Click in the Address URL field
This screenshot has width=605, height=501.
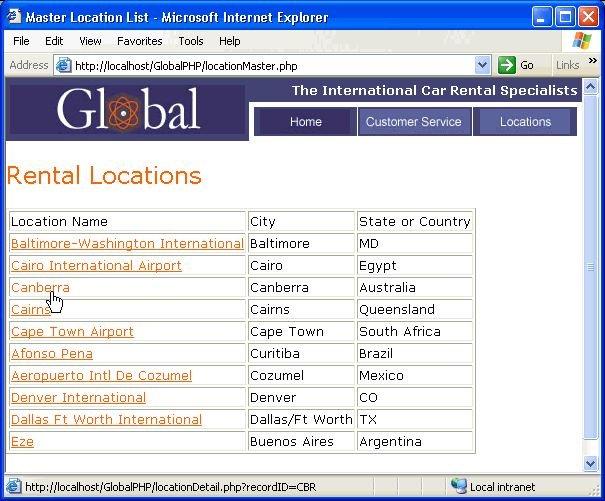pos(274,66)
